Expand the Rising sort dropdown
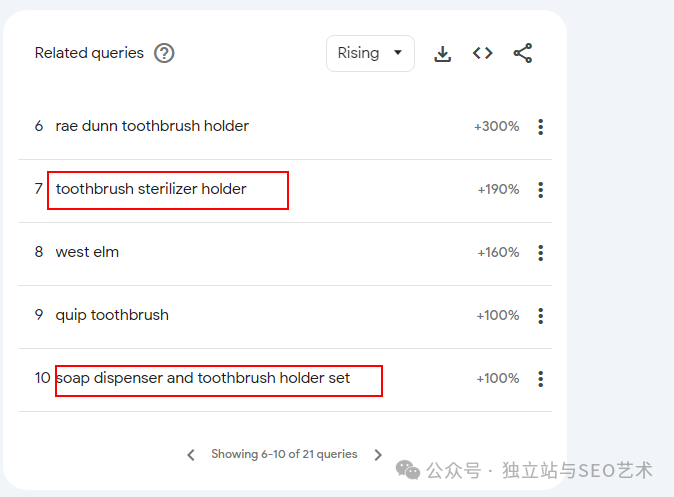674x497 pixels. [x=370, y=54]
